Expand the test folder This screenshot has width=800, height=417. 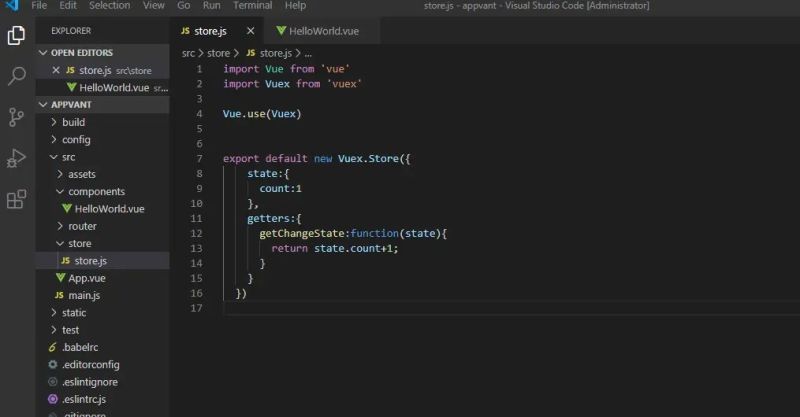[102, 330]
